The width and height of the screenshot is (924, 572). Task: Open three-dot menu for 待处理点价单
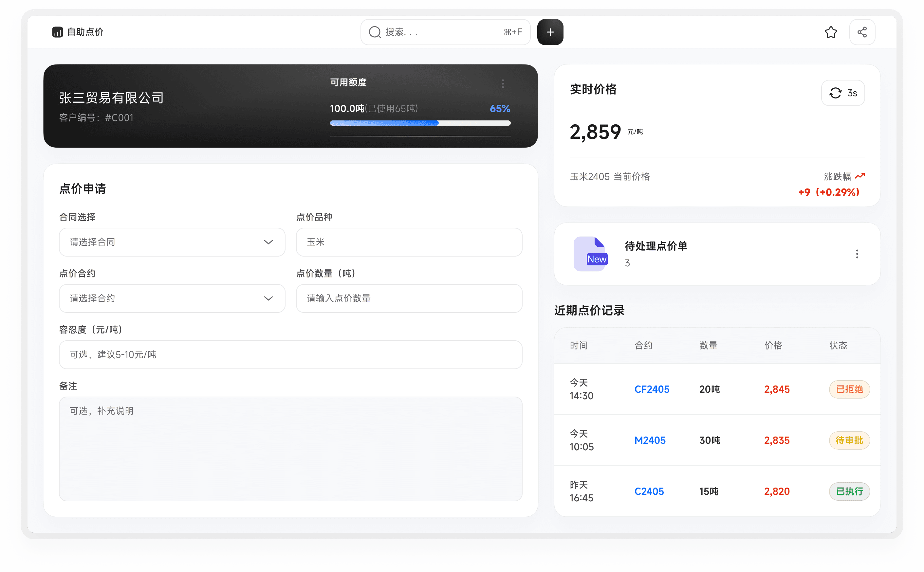coord(857,254)
